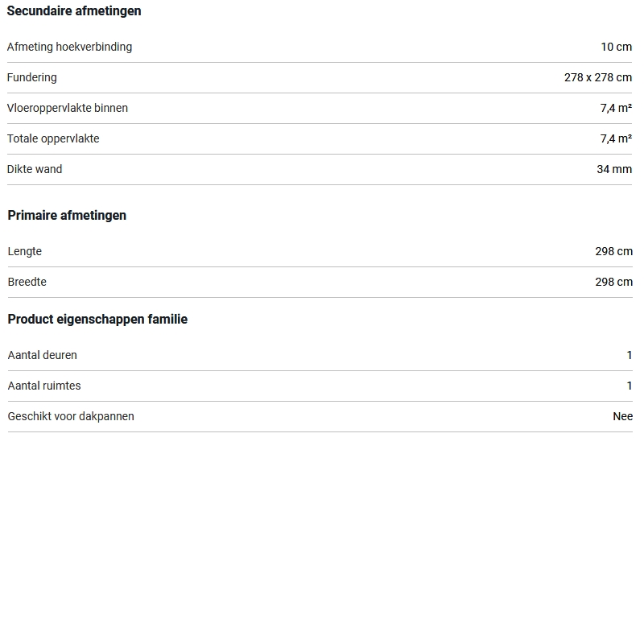The image size is (644, 644).
Task: Click the Primaire afmetingen heading
Action: 67,216
